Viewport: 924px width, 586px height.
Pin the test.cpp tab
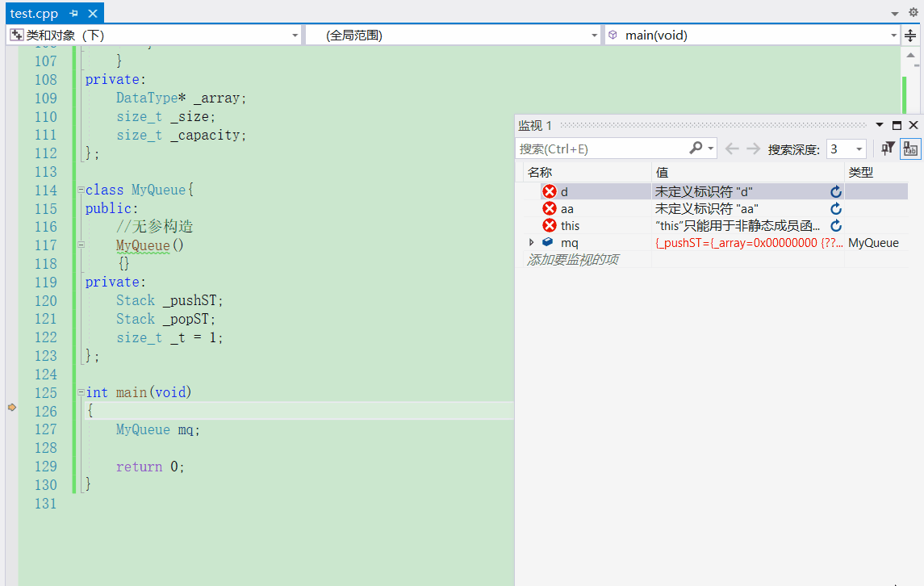pos(73,13)
